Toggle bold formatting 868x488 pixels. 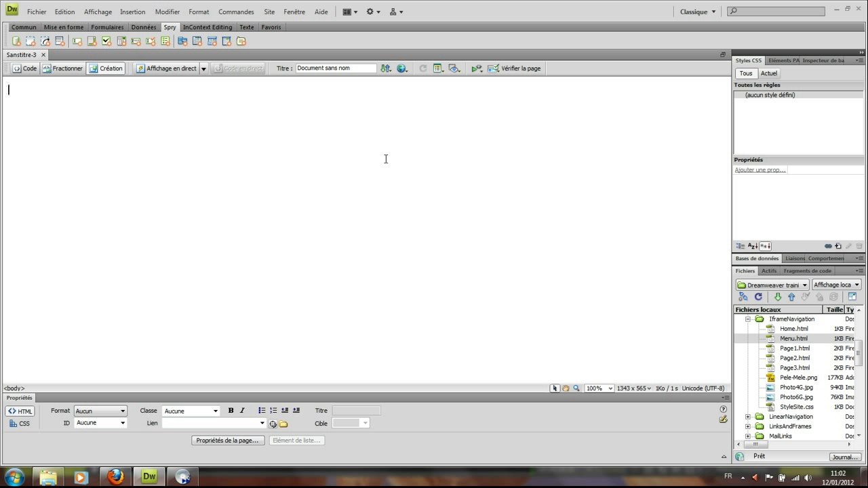tap(231, 411)
